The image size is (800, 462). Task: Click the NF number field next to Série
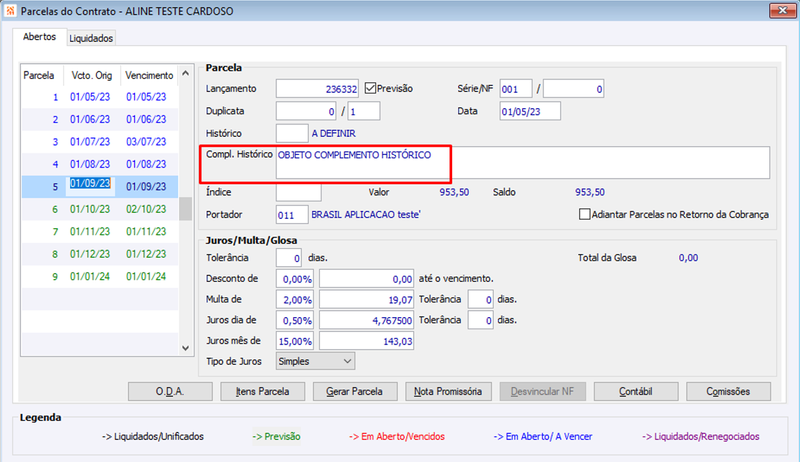click(573, 89)
